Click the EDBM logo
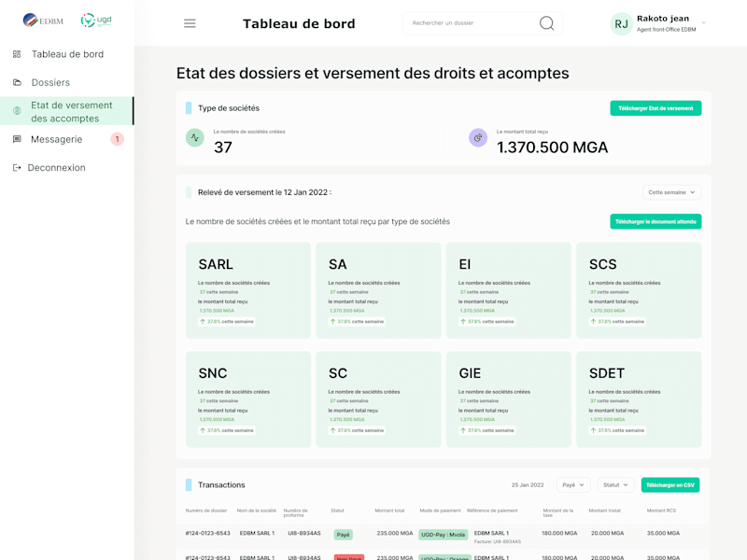The width and height of the screenshot is (747, 560). tap(43, 21)
